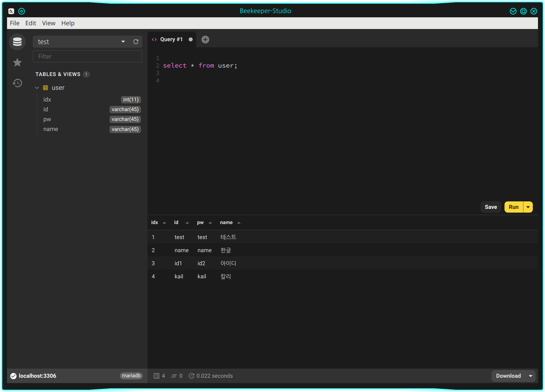Open the database tables sidebar icon

coord(17,42)
